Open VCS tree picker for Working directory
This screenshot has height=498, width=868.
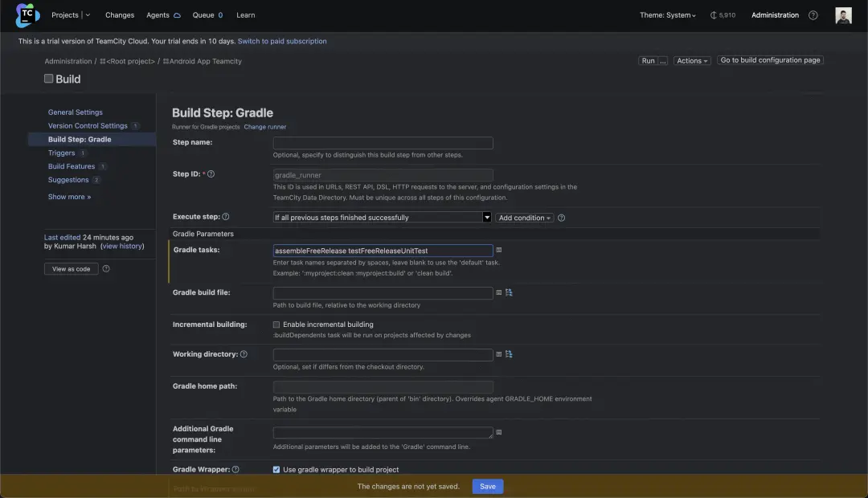[x=509, y=354]
